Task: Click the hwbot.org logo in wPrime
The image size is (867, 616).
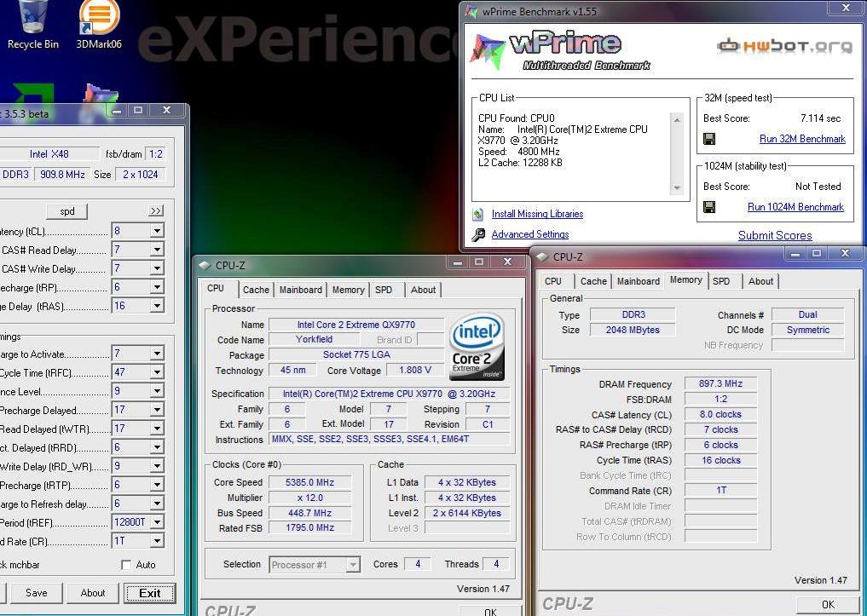Action: click(x=784, y=46)
